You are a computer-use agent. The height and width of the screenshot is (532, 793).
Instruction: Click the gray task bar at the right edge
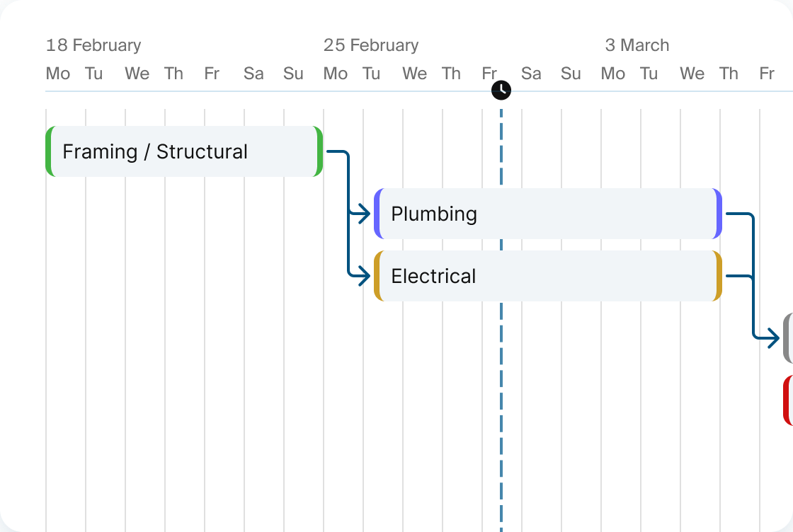pos(788,338)
